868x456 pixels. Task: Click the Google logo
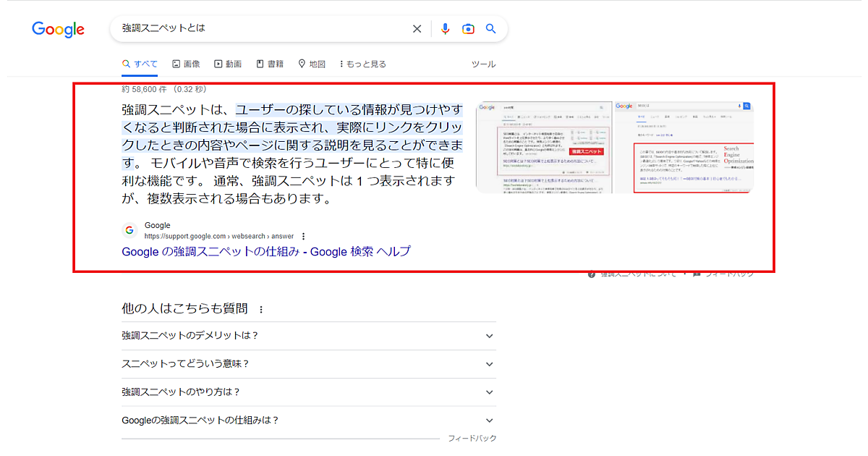[x=58, y=29]
